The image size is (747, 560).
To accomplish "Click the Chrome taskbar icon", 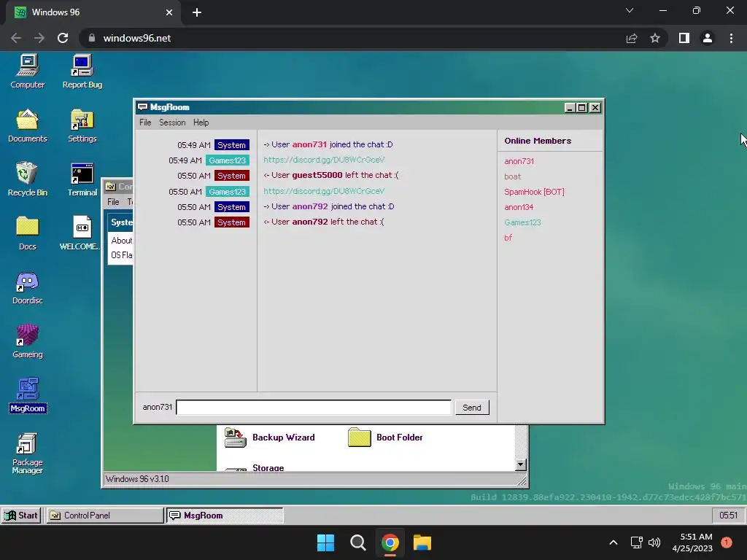I will tap(390, 542).
